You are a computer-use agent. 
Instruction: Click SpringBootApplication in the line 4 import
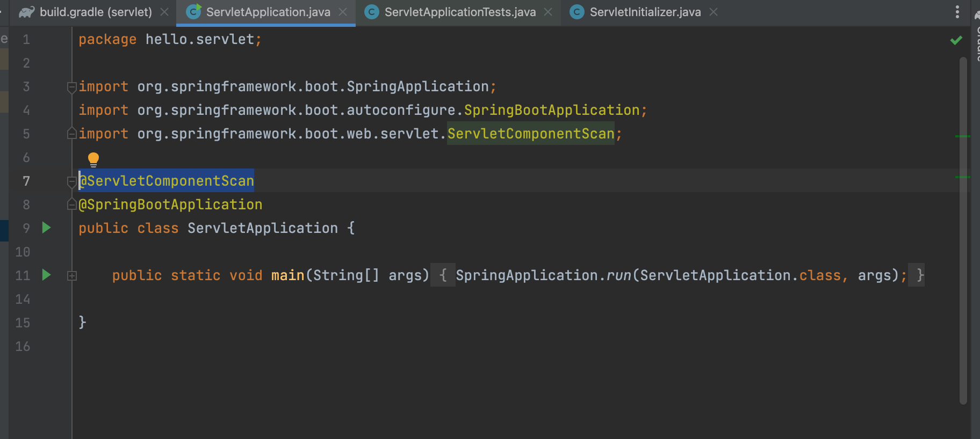click(x=552, y=110)
